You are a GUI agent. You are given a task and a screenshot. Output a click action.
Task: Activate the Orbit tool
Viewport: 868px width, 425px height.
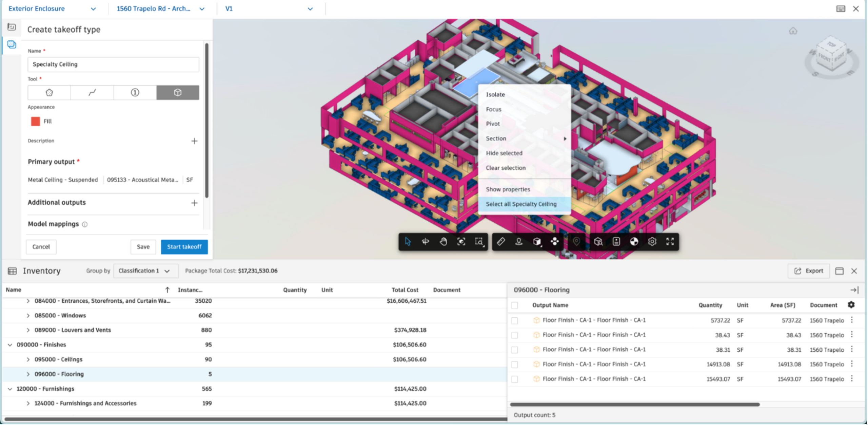point(426,242)
